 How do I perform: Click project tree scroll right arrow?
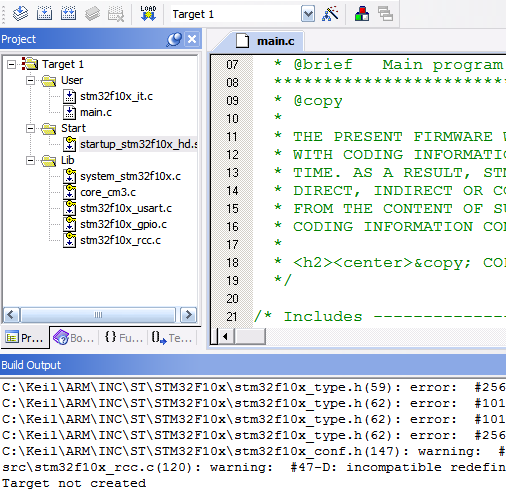(x=188, y=315)
